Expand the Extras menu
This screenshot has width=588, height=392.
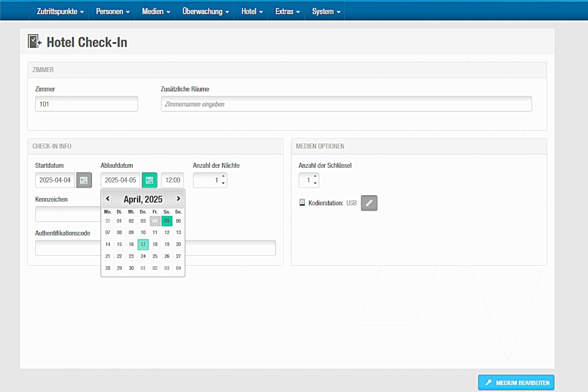point(287,11)
